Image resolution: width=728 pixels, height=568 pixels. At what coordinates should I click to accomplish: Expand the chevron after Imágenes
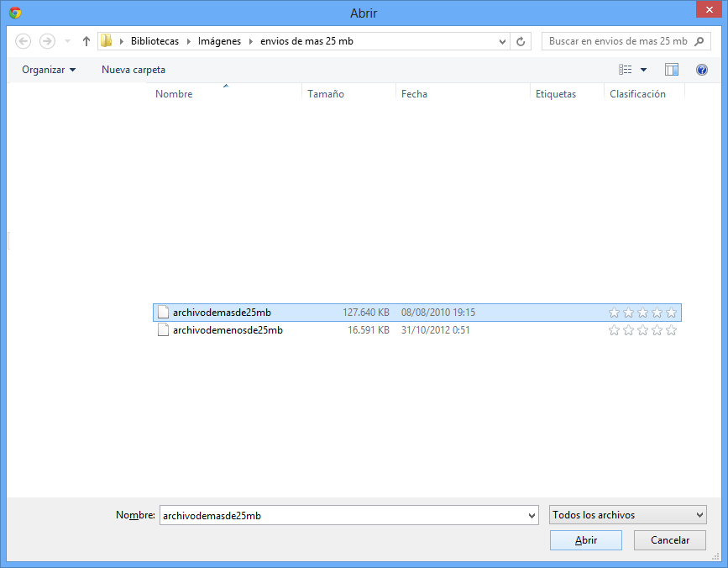point(251,41)
